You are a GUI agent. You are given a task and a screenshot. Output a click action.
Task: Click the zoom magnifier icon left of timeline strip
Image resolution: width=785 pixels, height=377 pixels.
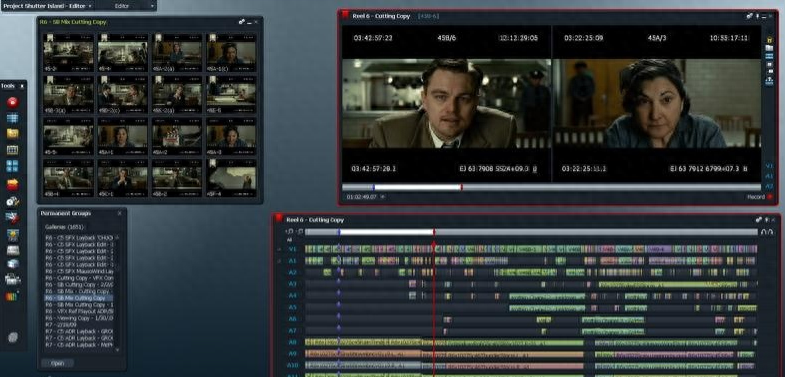[x=290, y=232]
